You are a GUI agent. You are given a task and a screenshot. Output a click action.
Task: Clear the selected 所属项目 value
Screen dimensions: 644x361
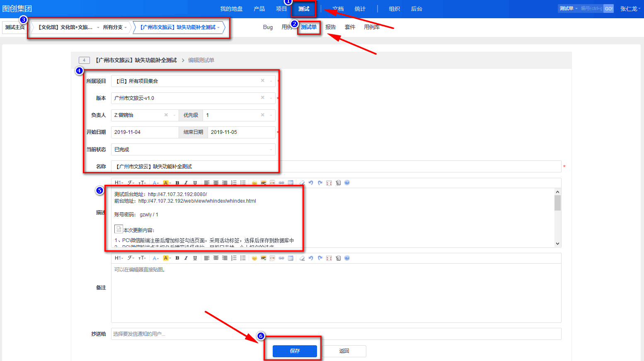click(262, 81)
